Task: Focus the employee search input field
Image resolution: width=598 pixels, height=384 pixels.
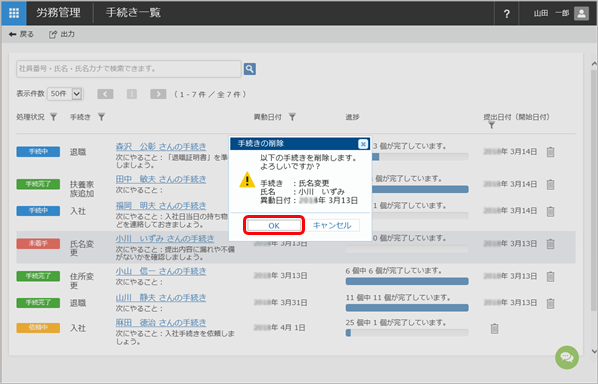Action: tap(129, 69)
